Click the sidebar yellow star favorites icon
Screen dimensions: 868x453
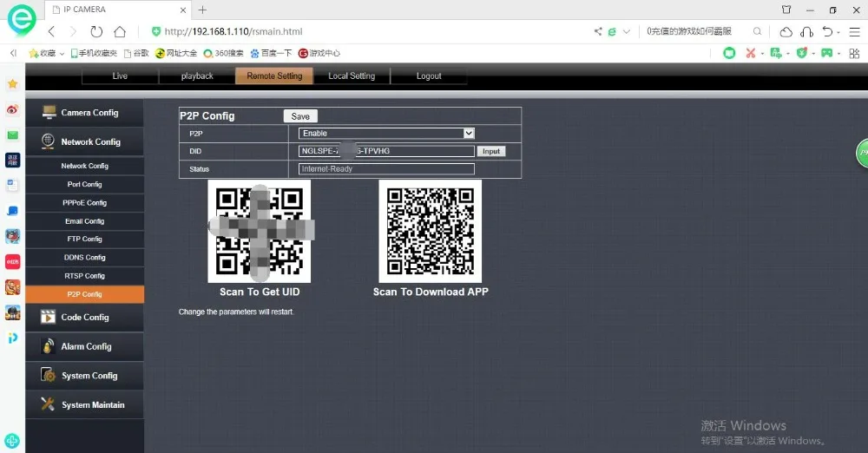click(x=12, y=83)
